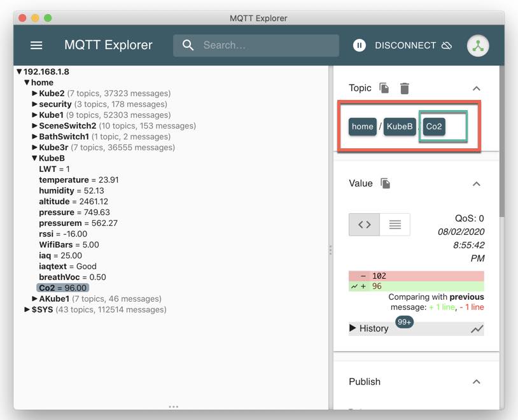Click the chart icon beside value 96

pyautogui.click(x=354, y=286)
